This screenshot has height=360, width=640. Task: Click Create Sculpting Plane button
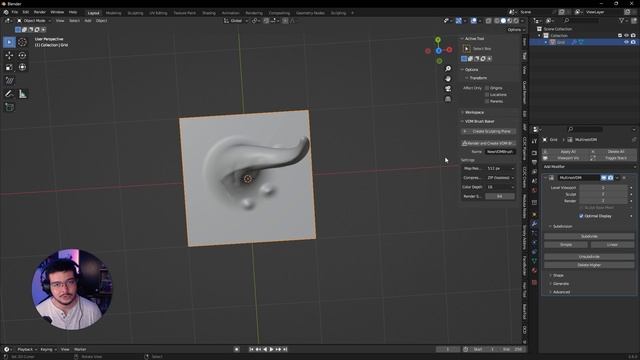coord(488,131)
